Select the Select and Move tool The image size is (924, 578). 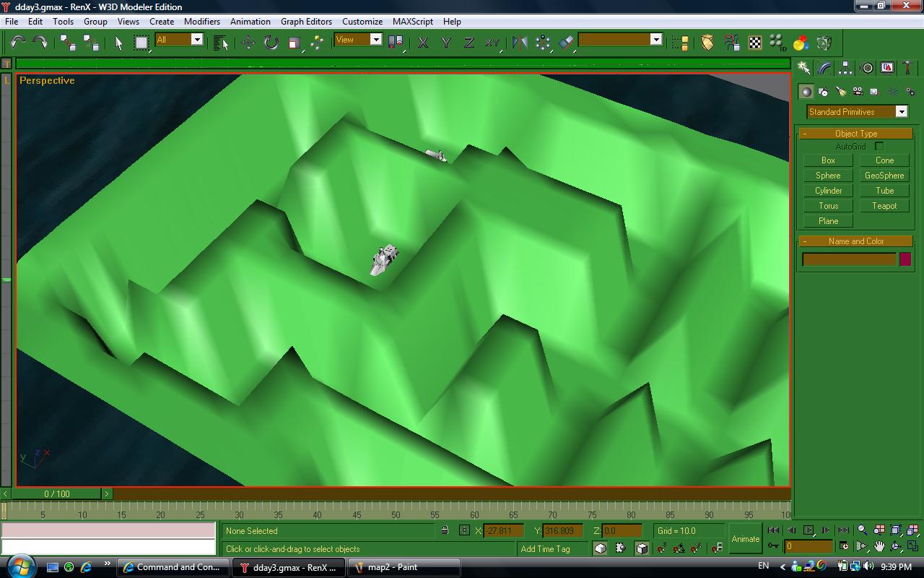click(x=248, y=43)
